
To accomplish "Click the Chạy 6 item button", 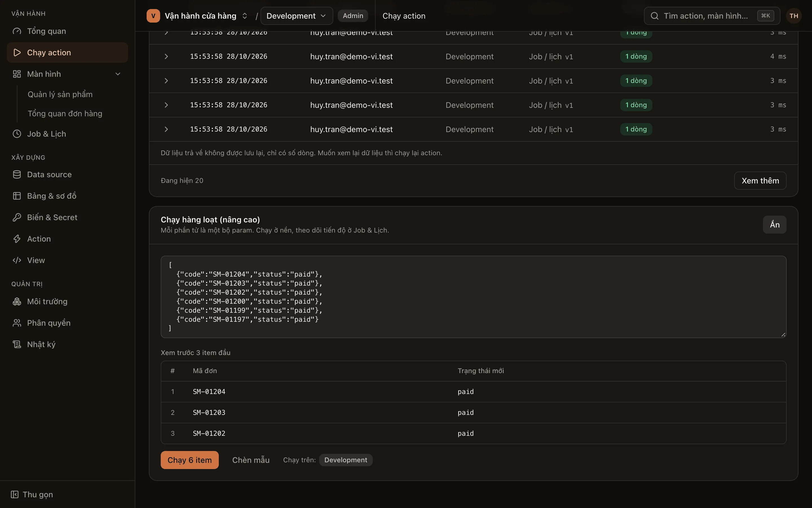I will (189, 460).
